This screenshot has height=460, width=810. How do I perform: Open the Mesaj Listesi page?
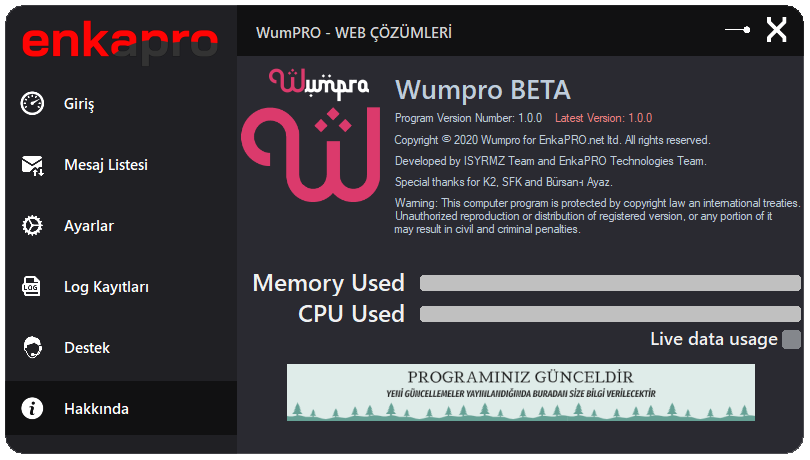pos(121,165)
